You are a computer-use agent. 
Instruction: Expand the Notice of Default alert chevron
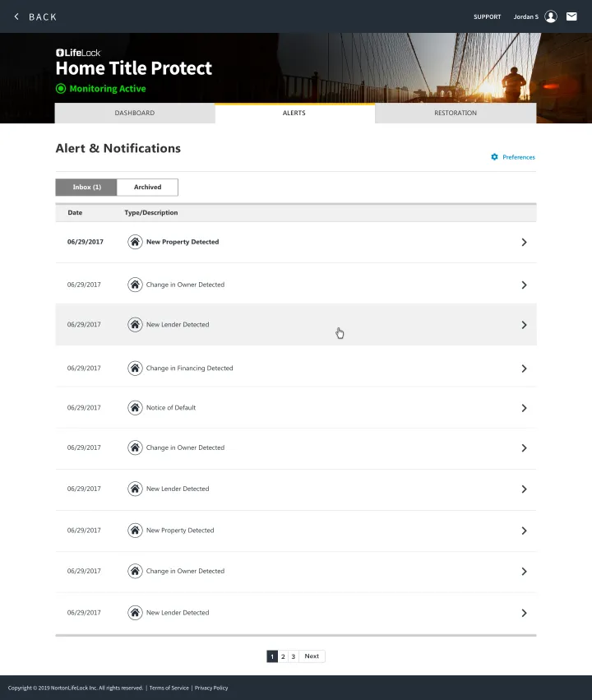[524, 408]
